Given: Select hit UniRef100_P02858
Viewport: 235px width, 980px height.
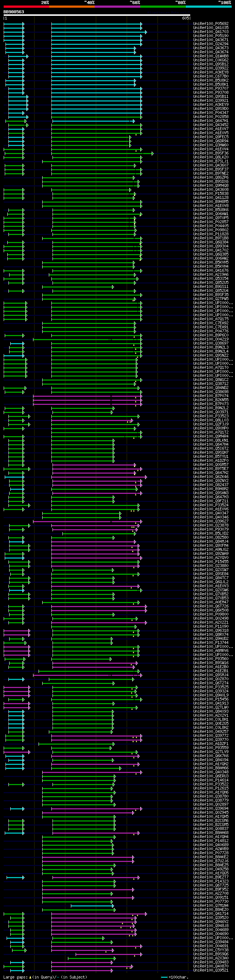Looking at the screenshot, I should [211, 117].
